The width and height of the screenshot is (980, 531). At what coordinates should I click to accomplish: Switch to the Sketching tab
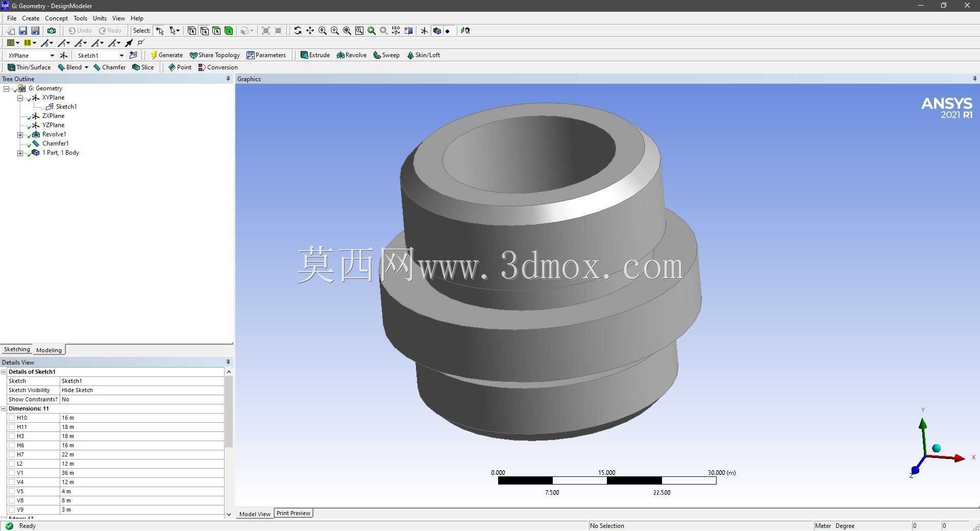(17, 349)
